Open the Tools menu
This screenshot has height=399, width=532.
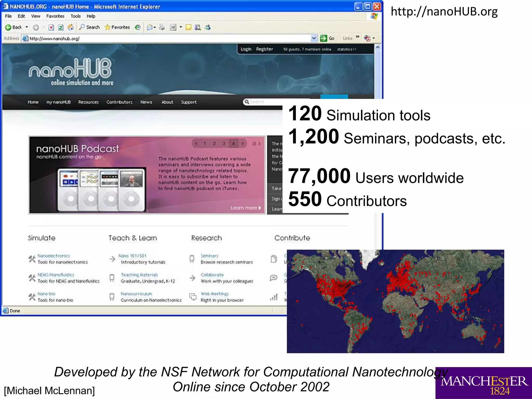pyautogui.click(x=76, y=16)
